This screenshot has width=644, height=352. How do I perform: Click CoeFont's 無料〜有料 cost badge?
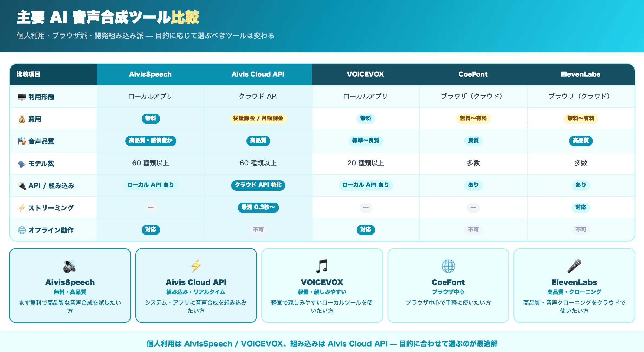473,119
